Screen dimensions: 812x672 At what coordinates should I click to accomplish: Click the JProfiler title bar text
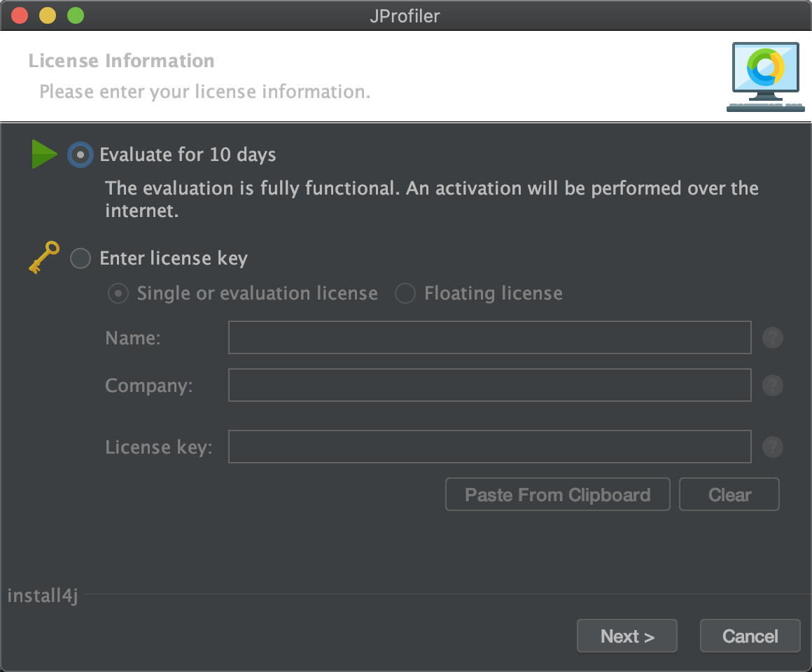point(405,16)
